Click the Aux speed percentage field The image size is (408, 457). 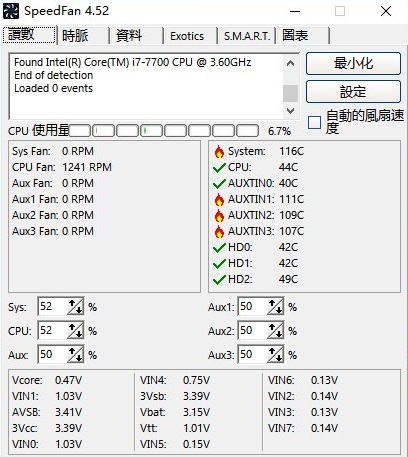click(53, 354)
